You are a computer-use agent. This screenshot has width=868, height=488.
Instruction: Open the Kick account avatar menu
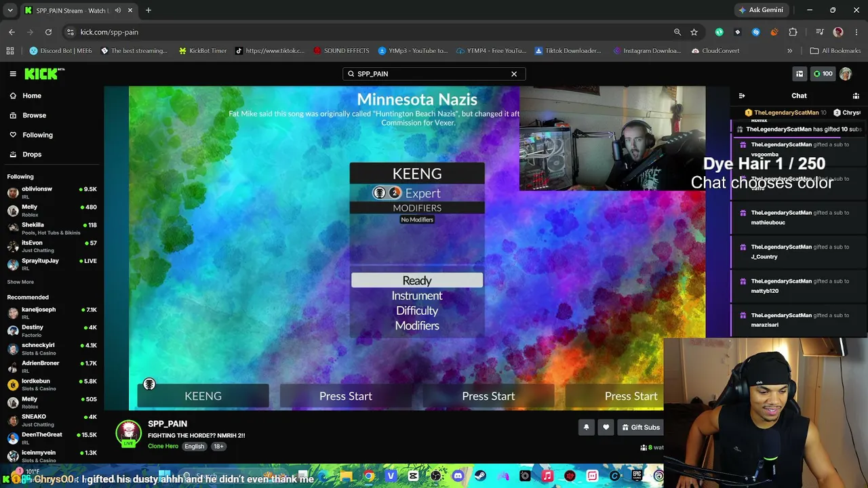(846, 74)
